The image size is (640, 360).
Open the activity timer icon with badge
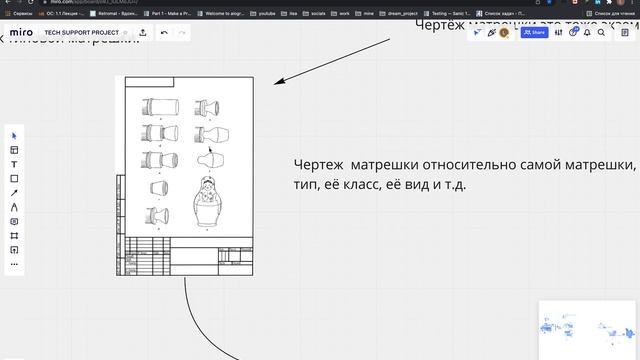[573, 32]
